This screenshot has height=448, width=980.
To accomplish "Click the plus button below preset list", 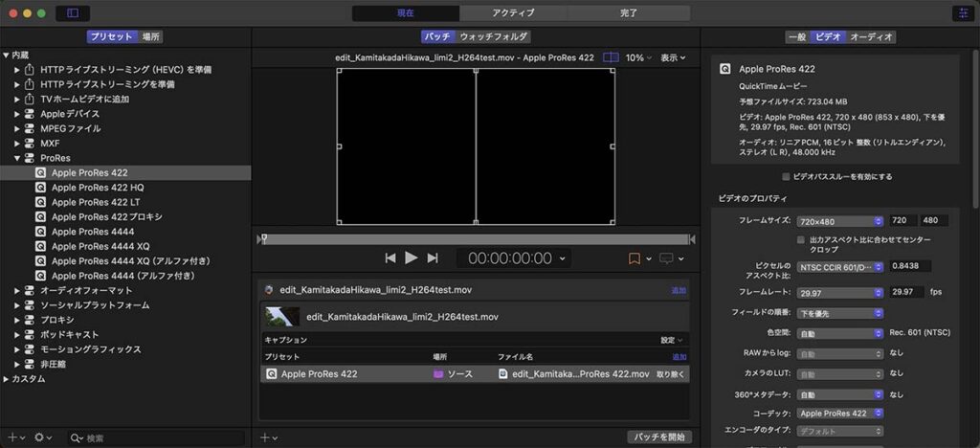I will [13, 437].
